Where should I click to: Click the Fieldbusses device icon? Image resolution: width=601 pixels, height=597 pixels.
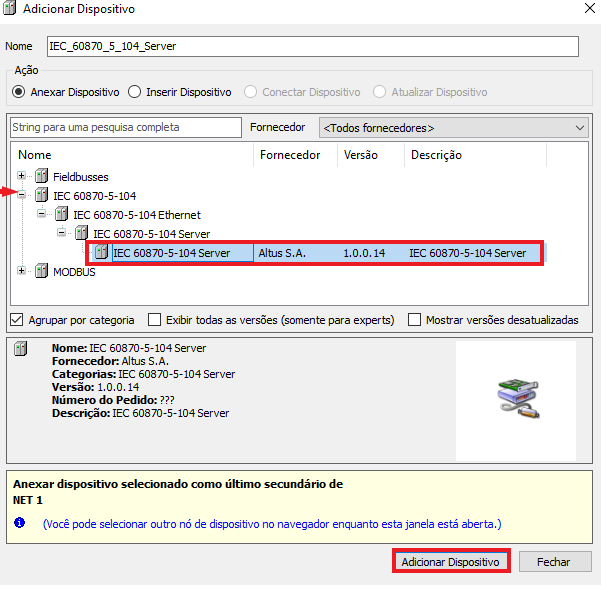click(41, 177)
